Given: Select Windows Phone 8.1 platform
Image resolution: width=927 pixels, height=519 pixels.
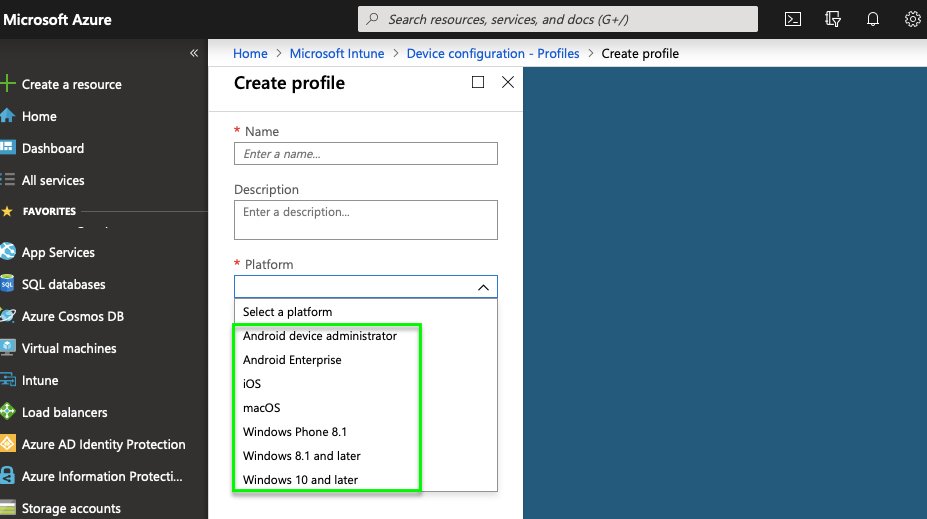Looking at the screenshot, I should (x=365, y=432).
